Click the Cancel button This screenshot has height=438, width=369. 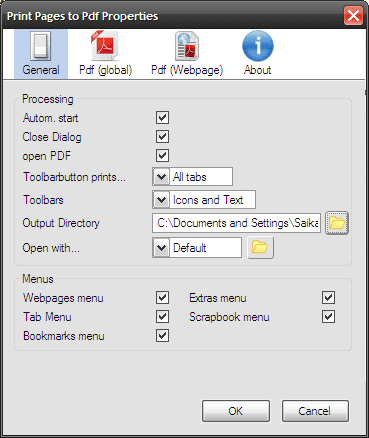coord(315,411)
